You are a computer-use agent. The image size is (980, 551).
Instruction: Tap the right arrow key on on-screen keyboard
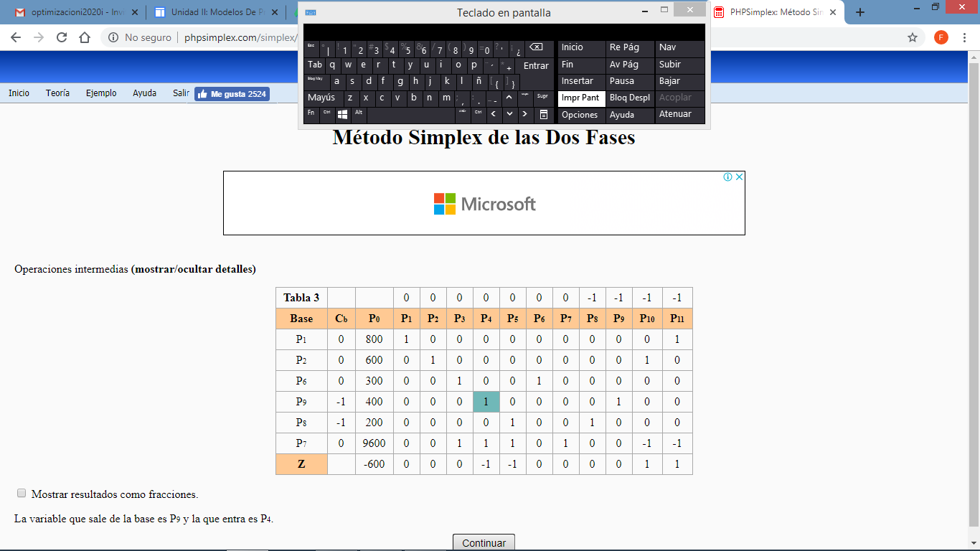pyautogui.click(x=524, y=113)
